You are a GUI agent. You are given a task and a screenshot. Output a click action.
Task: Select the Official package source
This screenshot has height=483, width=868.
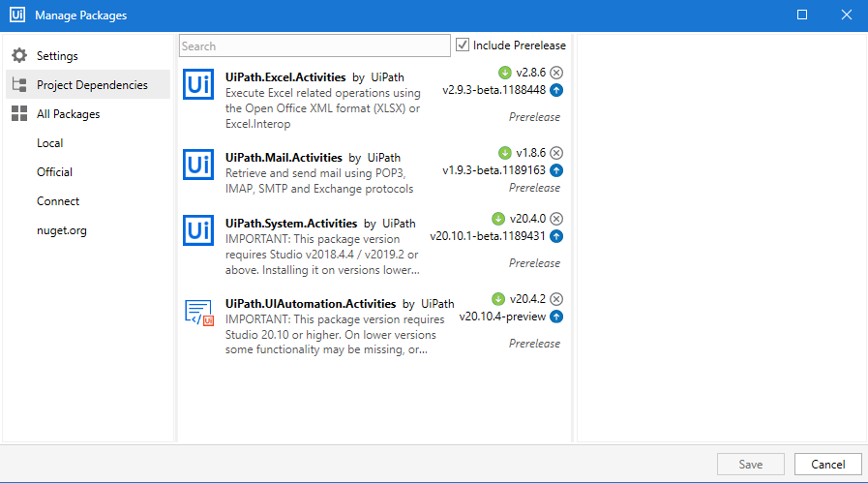(x=54, y=171)
